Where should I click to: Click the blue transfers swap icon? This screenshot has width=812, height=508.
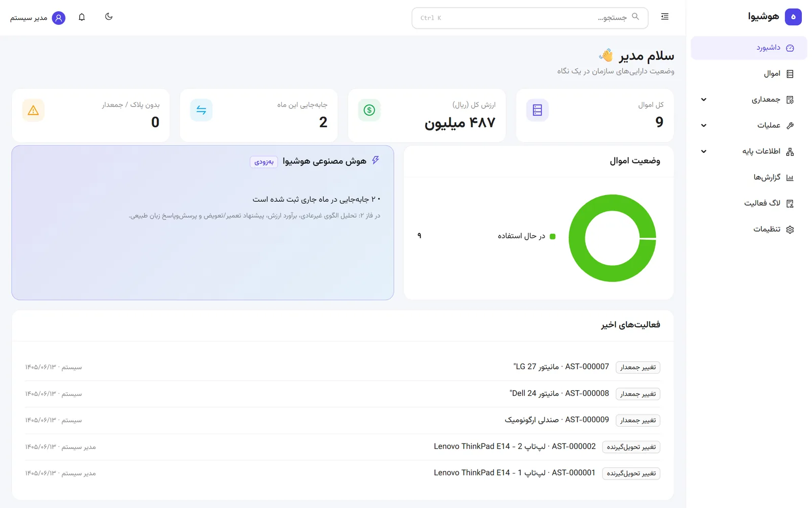pyautogui.click(x=201, y=110)
